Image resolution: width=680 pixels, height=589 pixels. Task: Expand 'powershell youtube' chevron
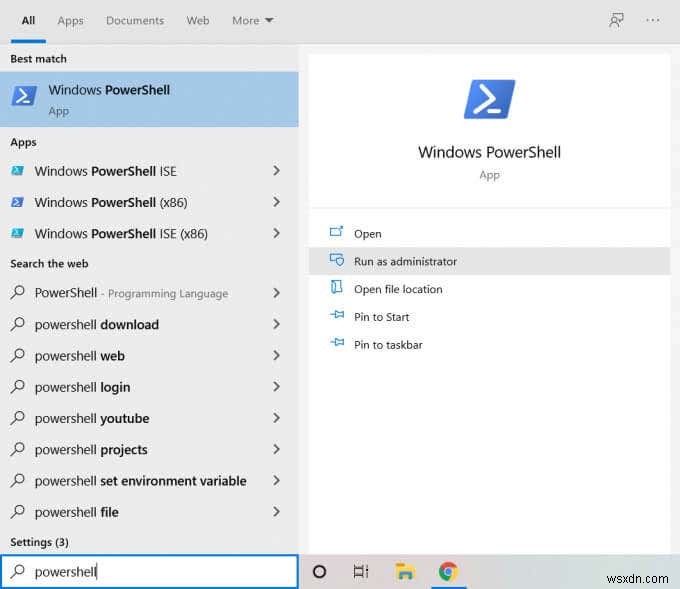pyautogui.click(x=276, y=418)
